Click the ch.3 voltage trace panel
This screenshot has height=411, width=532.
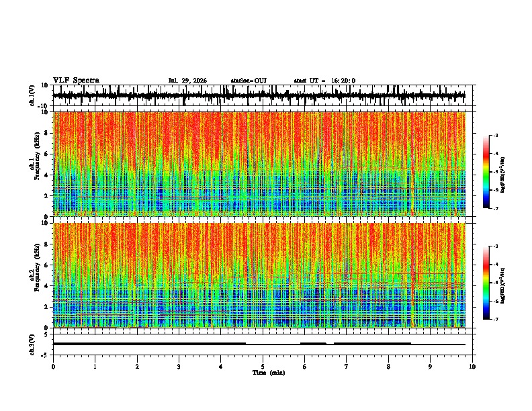(x=263, y=345)
